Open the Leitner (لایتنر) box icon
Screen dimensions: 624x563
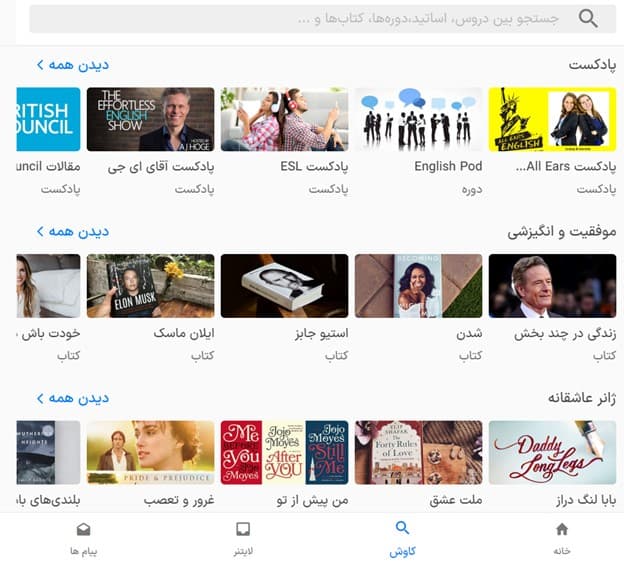(243, 529)
